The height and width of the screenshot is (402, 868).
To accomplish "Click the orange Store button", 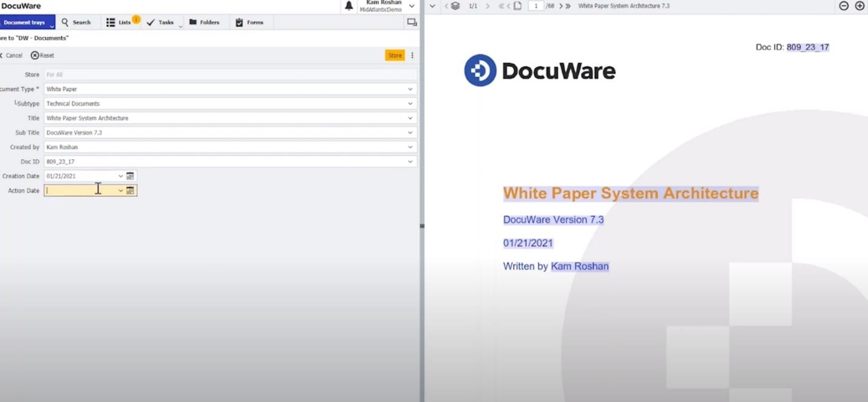I will coord(395,55).
